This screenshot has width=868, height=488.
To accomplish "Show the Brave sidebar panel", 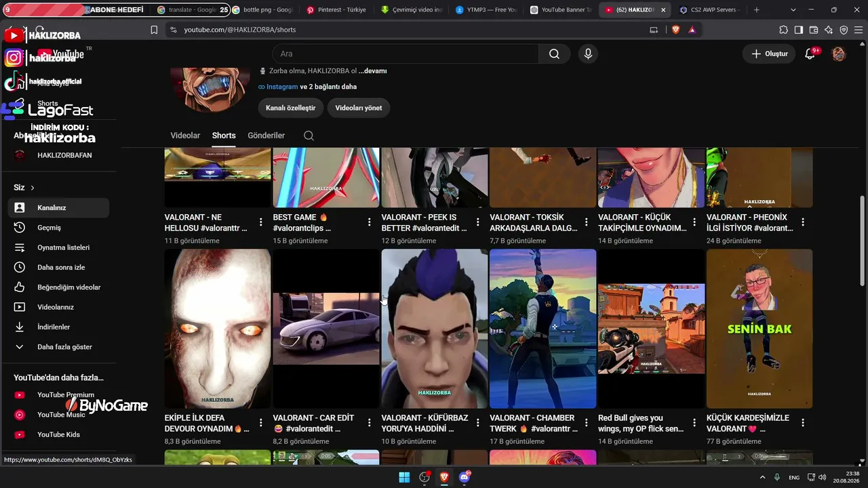I will 799,30.
